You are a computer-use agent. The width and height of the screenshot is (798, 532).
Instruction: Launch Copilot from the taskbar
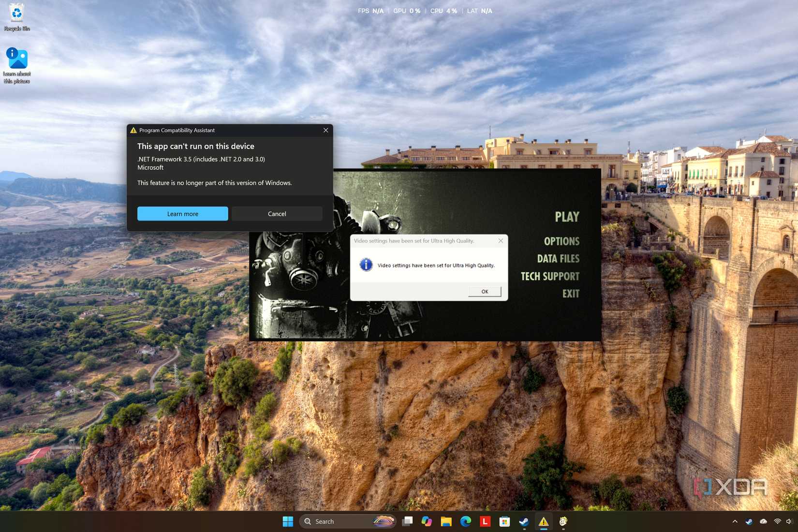click(427, 521)
